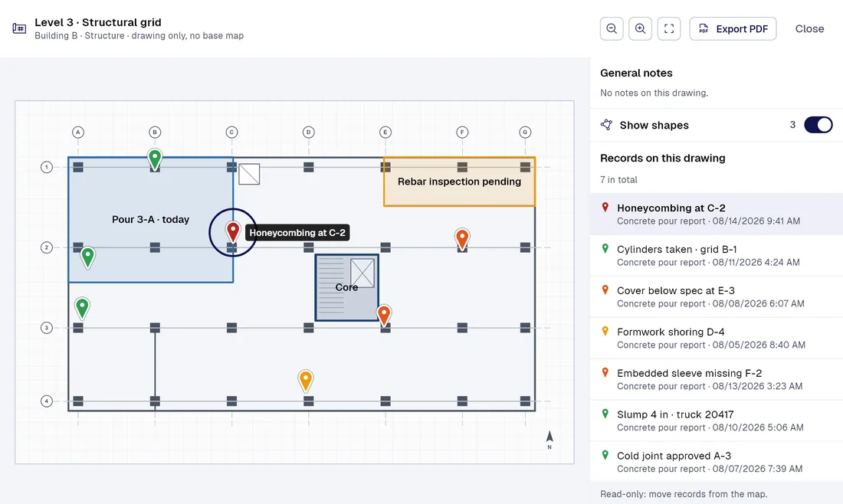Open the Formwork shoring D-4 record

[x=716, y=338]
